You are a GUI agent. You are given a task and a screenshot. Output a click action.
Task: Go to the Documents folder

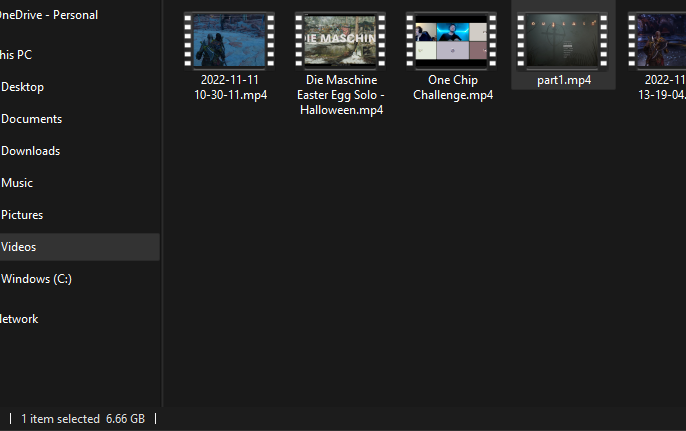pyautogui.click(x=31, y=119)
